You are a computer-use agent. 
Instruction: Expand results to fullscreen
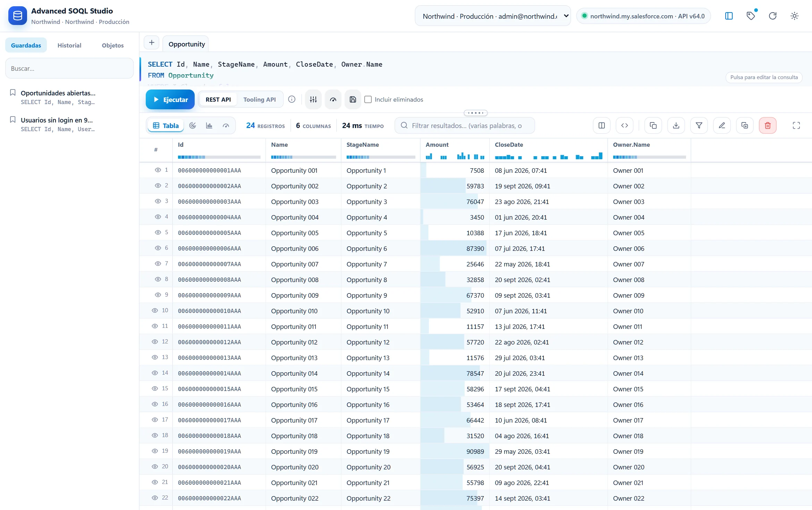pos(796,126)
